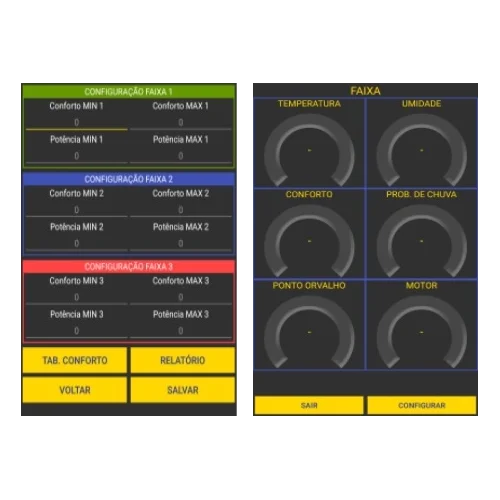The height and width of the screenshot is (500, 500).
Task: Click the CONFORTO gauge dial
Action: 309,241
